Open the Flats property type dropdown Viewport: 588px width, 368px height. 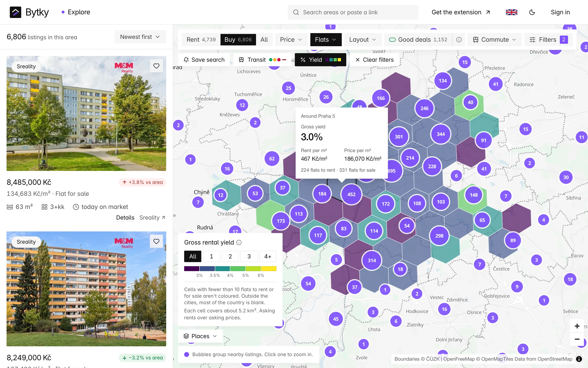click(x=326, y=40)
